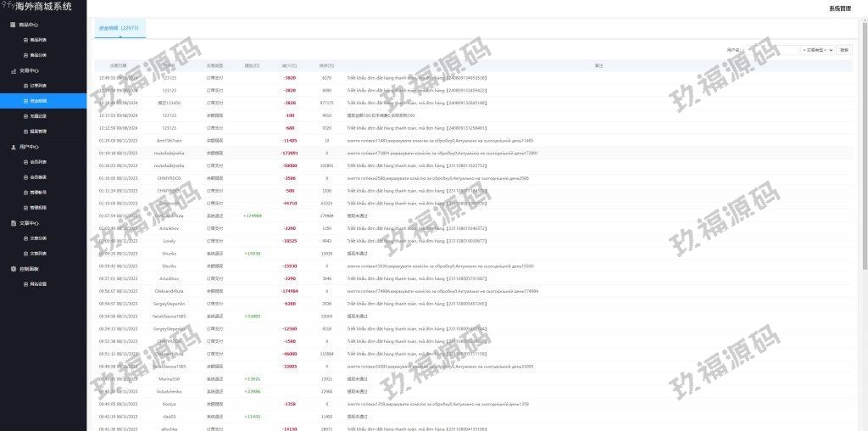Image resolution: width=868 pixels, height=431 pixels.
Task: Click the 商品中心 section icon in sidebar
Action: 13,25
